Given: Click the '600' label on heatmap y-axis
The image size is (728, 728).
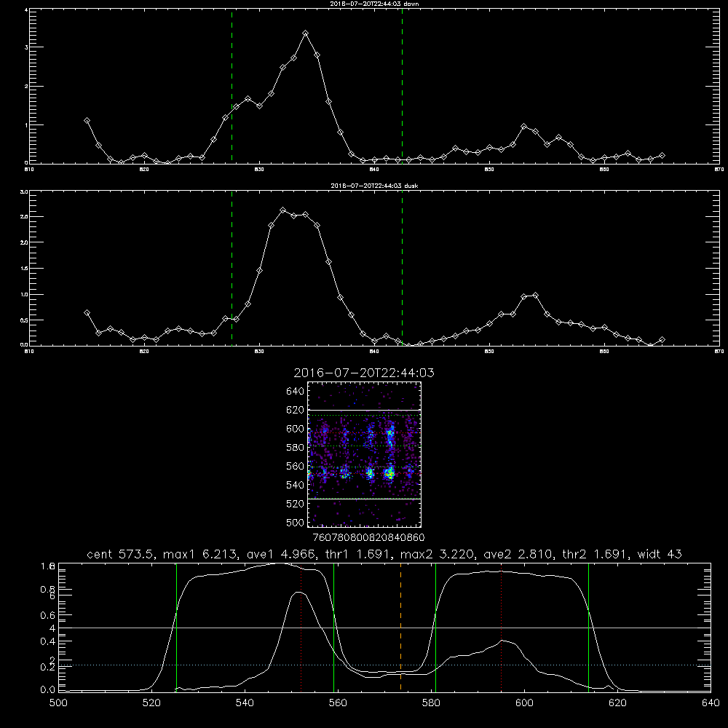Looking at the screenshot, I should click(x=296, y=429).
